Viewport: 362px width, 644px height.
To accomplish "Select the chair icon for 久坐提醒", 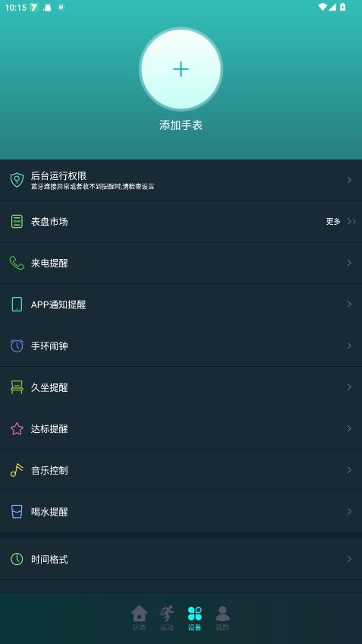I will click(17, 387).
